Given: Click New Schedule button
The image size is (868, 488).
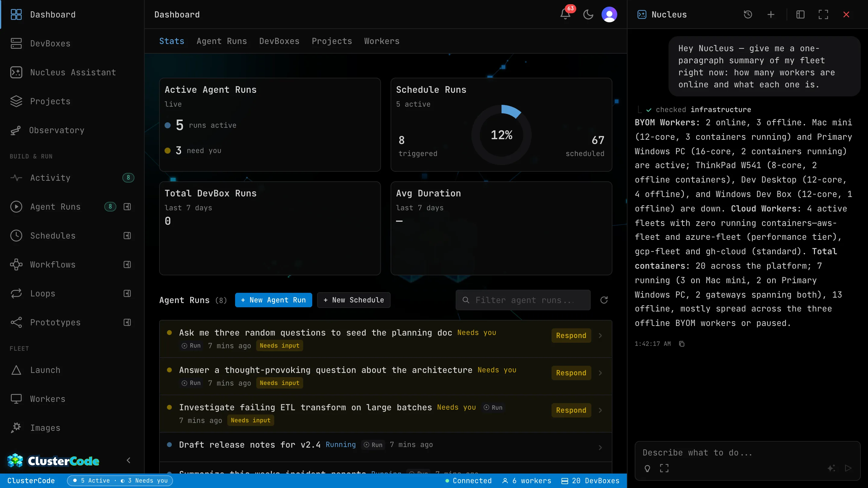Looking at the screenshot, I should 354,300.
